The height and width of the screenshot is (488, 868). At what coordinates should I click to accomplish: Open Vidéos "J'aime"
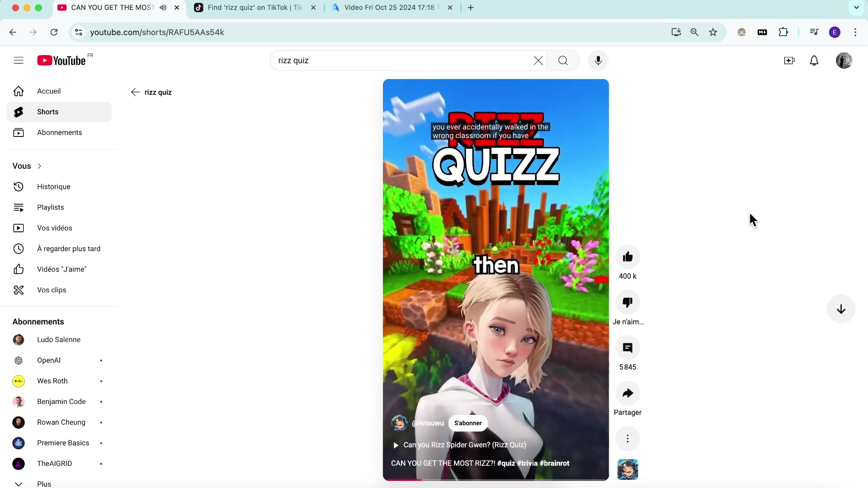pos(59,269)
